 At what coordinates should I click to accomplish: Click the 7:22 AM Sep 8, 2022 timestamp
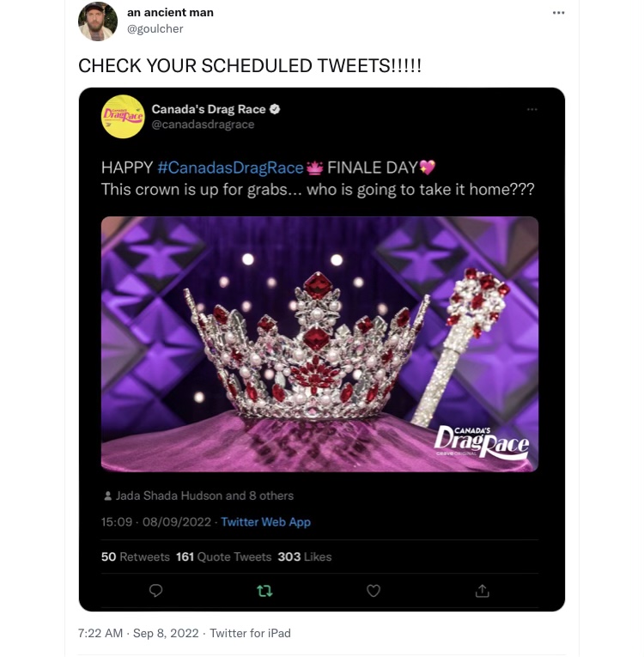tap(137, 634)
